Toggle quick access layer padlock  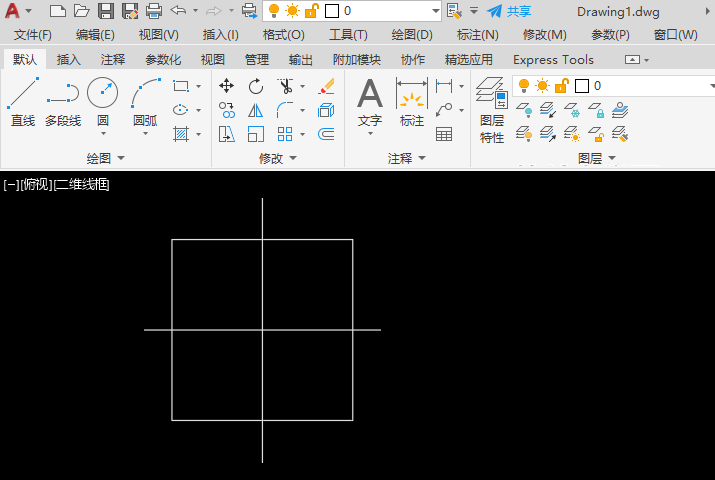[311, 11]
